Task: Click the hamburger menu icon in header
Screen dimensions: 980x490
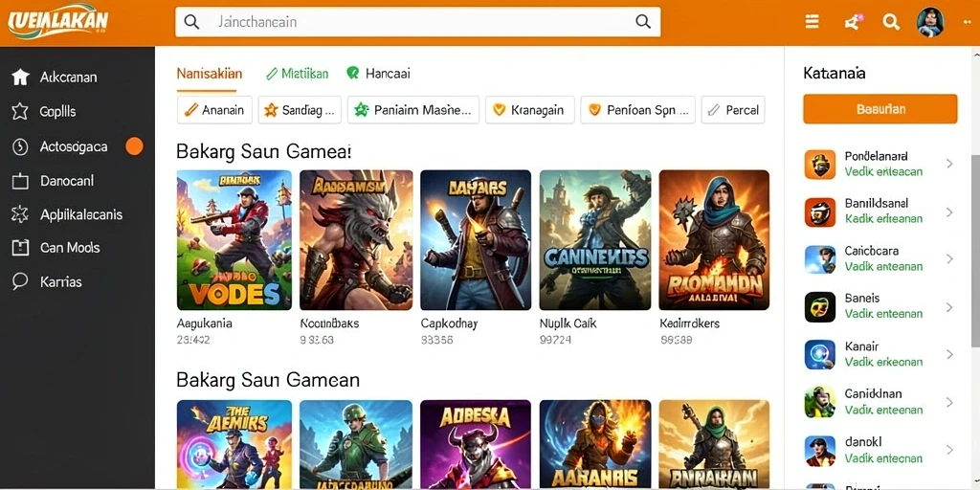Action: coord(812,23)
